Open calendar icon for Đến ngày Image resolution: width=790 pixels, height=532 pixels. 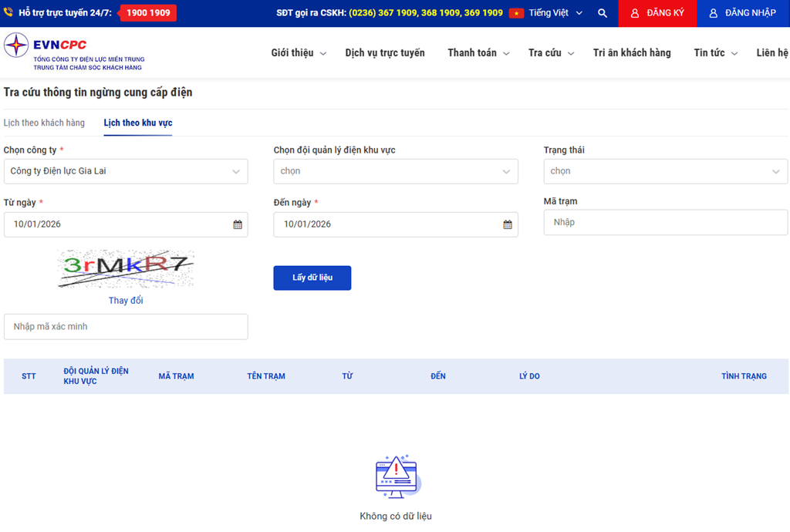508,224
